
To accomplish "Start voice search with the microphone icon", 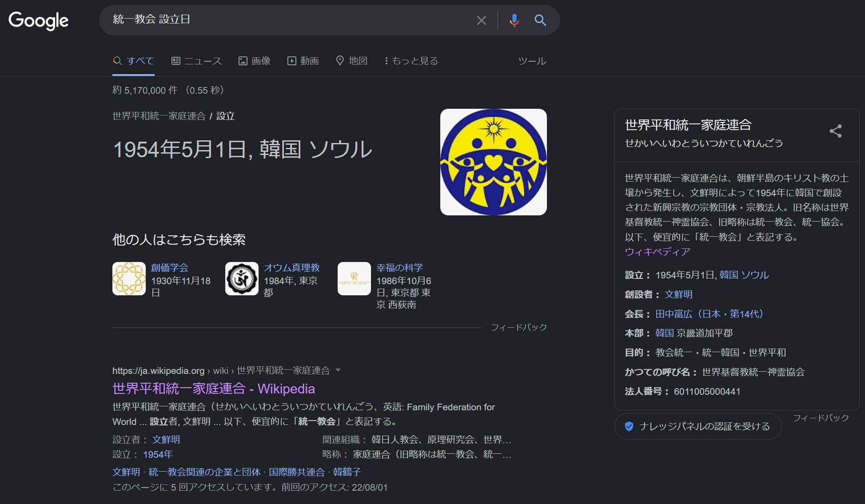I will point(514,20).
